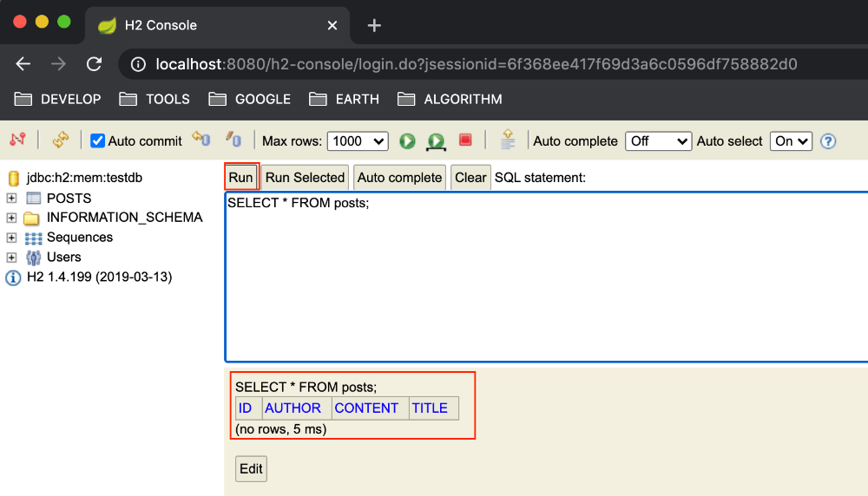Expand the INFORMATION_SCHEMA node

click(11, 218)
